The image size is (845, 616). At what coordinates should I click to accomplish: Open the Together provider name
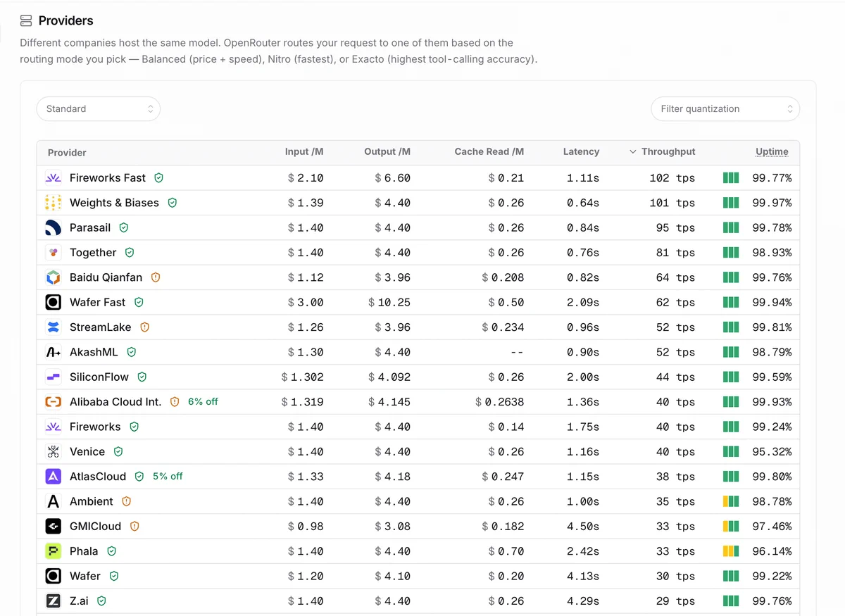coord(93,253)
